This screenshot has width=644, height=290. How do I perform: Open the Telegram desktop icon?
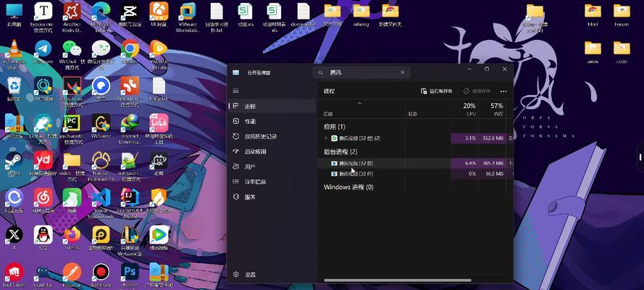43,49
